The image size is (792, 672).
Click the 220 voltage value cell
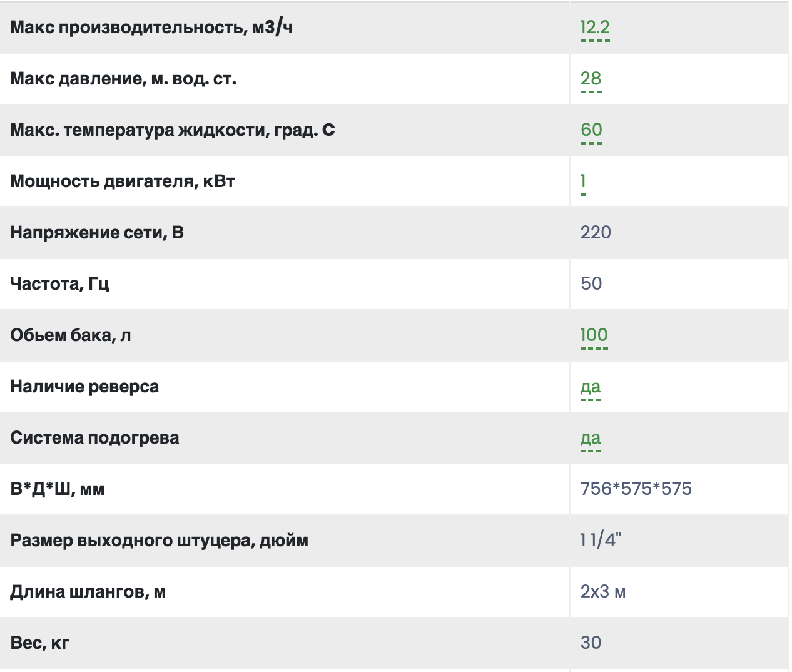coord(596,233)
